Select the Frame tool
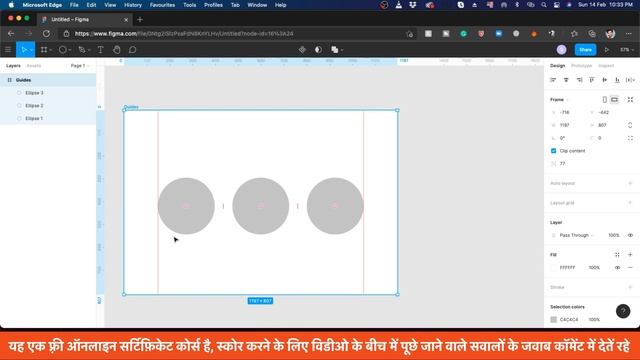This screenshot has height=360, width=640. (x=44, y=50)
